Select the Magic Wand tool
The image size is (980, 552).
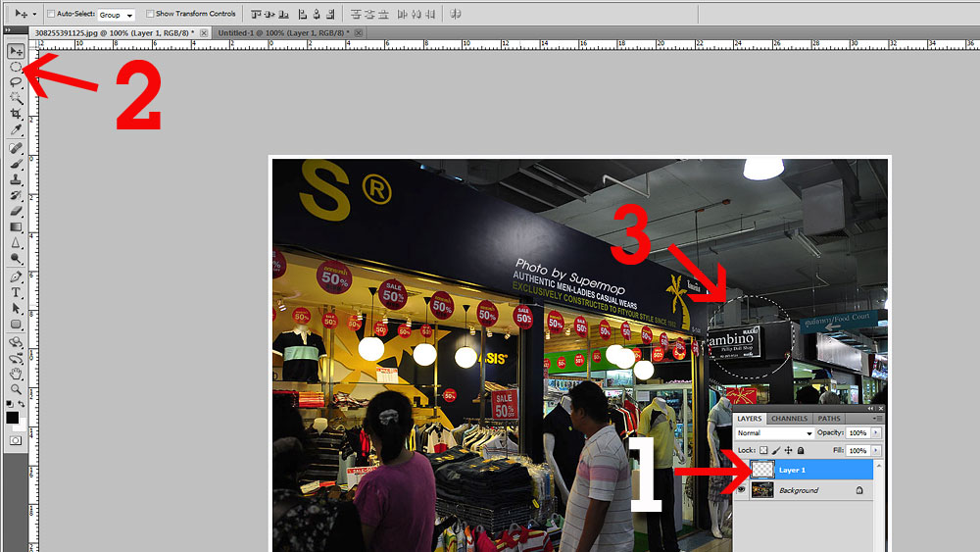point(16,98)
